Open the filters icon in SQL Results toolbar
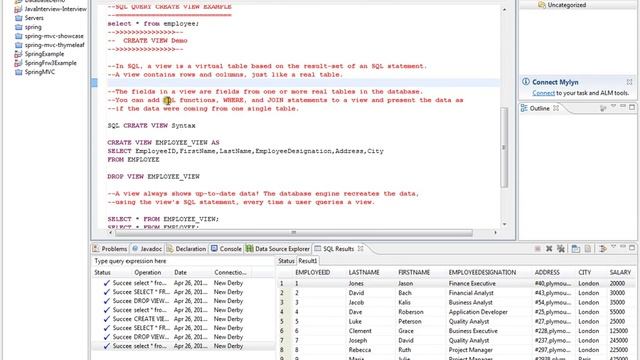 (x=602, y=249)
